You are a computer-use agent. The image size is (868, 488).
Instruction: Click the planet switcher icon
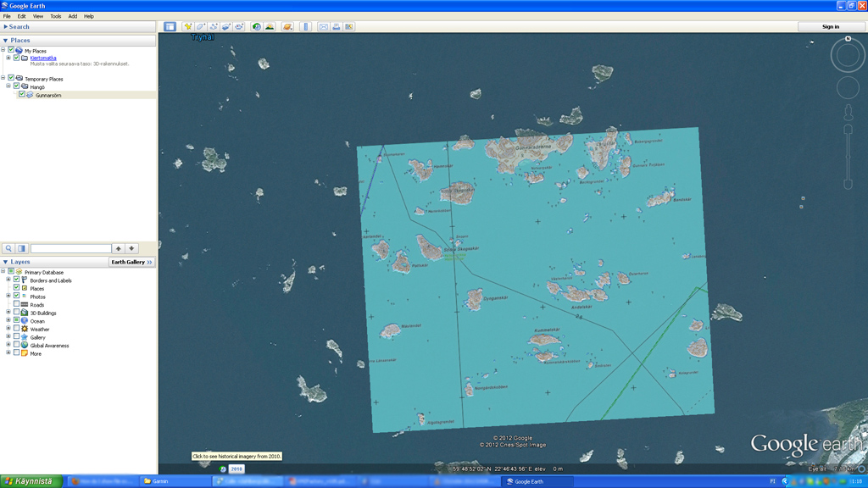[287, 26]
